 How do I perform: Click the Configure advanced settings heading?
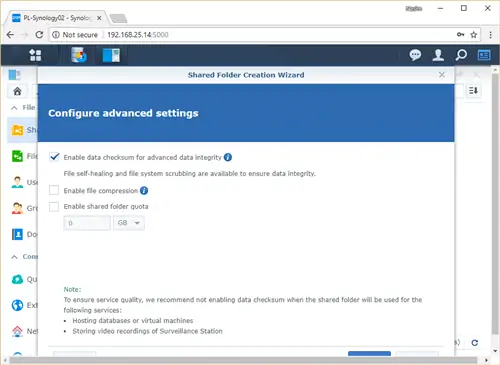click(x=123, y=113)
